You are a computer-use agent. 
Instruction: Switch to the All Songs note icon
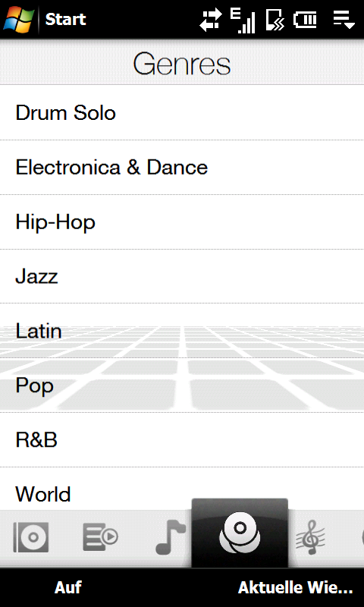(170, 537)
